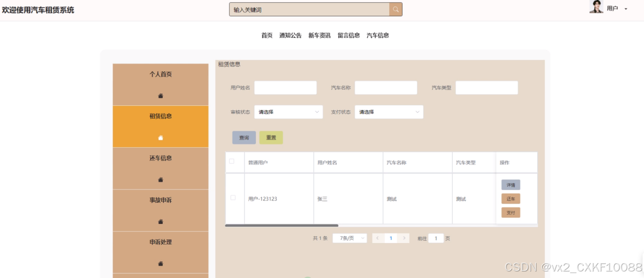The width and height of the screenshot is (644, 278).
Task: Focus the 用户姓名 input field
Action: 285,88
